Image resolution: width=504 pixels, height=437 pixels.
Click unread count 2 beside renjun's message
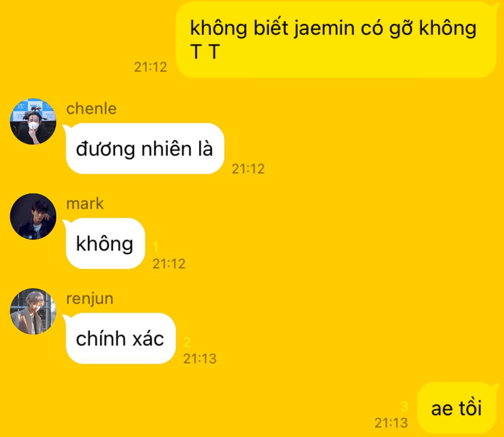tap(187, 342)
